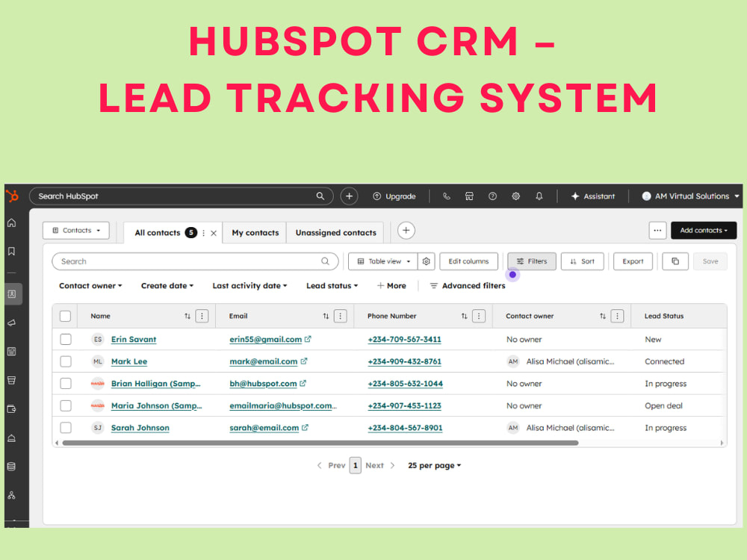Viewport: 747px width, 560px height.
Task: Switch to the My contacts tab
Action: point(255,233)
